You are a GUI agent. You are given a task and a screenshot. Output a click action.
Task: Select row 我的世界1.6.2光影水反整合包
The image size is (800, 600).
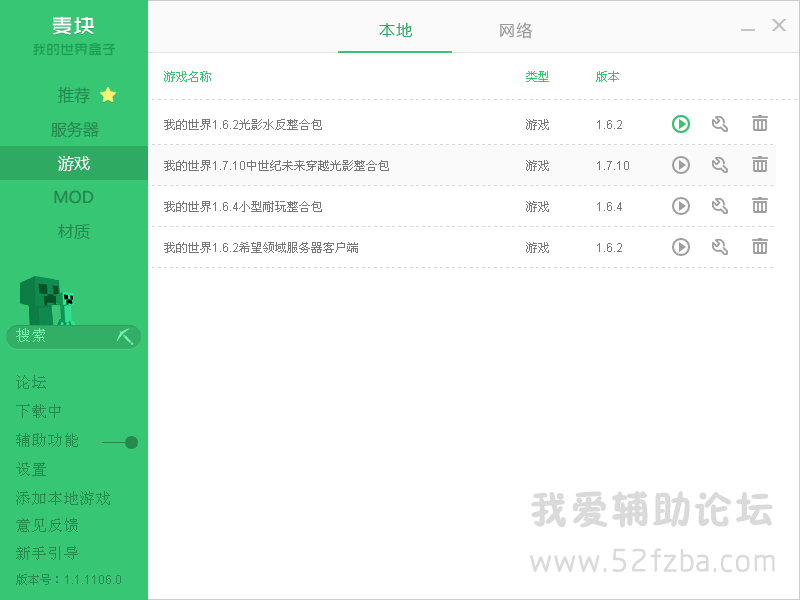(461, 124)
